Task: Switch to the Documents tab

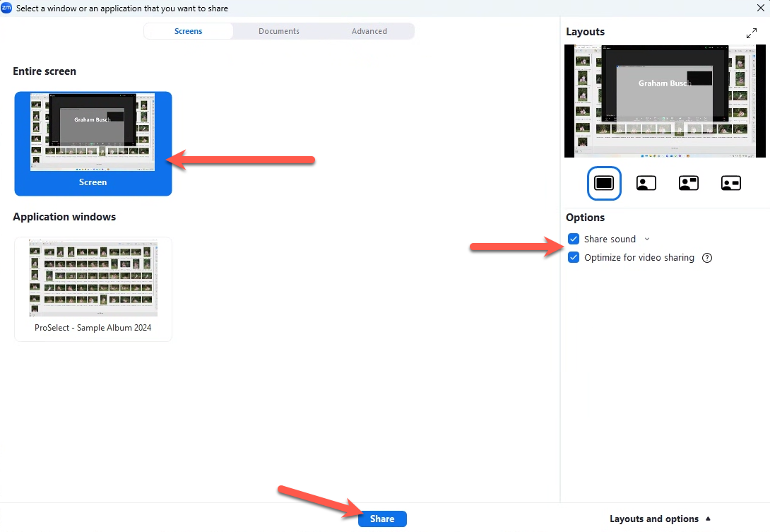Action: pyautogui.click(x=279, y=31)
